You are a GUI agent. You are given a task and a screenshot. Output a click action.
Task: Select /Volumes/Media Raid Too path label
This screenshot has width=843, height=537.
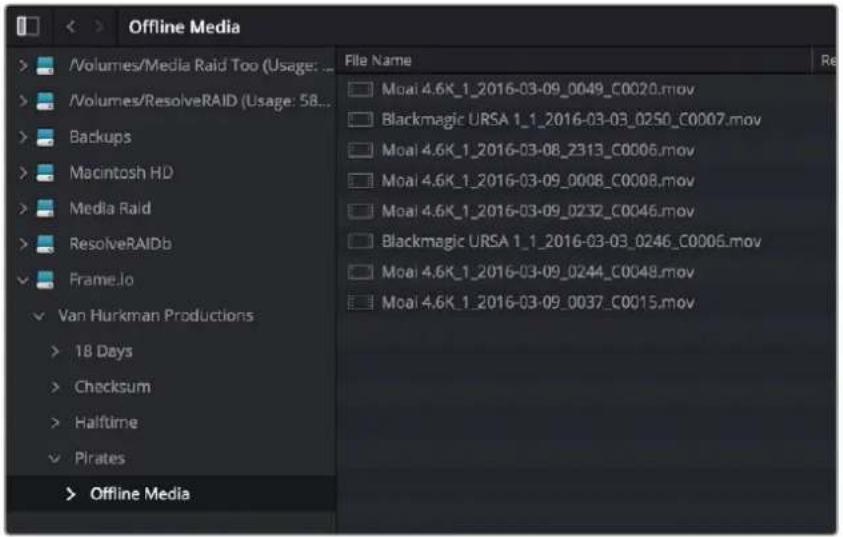click(201, 66)
